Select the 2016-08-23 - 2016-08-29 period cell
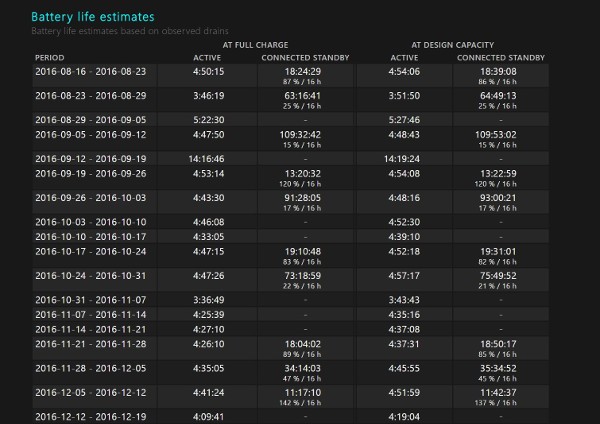The width and height of the screenshot is (600, 424). [91, 95]
